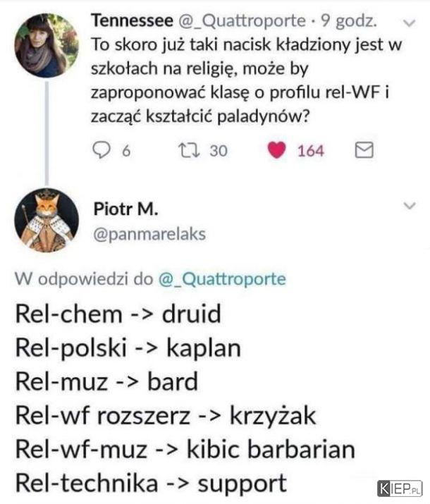Unlike the tweet via red heart
430x504 pixels.
click(277, 150)
